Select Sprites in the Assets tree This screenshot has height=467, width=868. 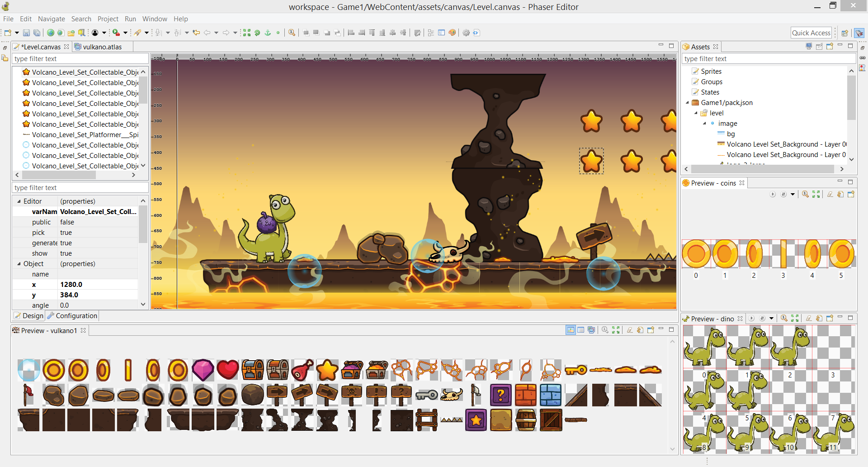click(x=711, y=71)
